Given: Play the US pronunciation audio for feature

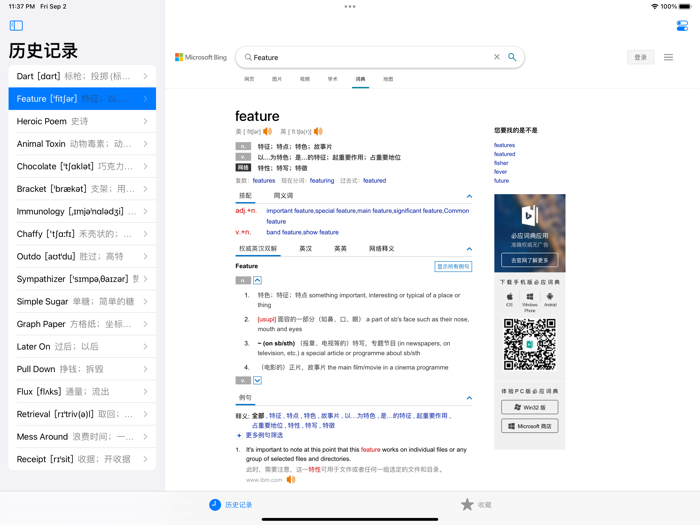Looking at the screenshot, I should [x=267, y=131].
